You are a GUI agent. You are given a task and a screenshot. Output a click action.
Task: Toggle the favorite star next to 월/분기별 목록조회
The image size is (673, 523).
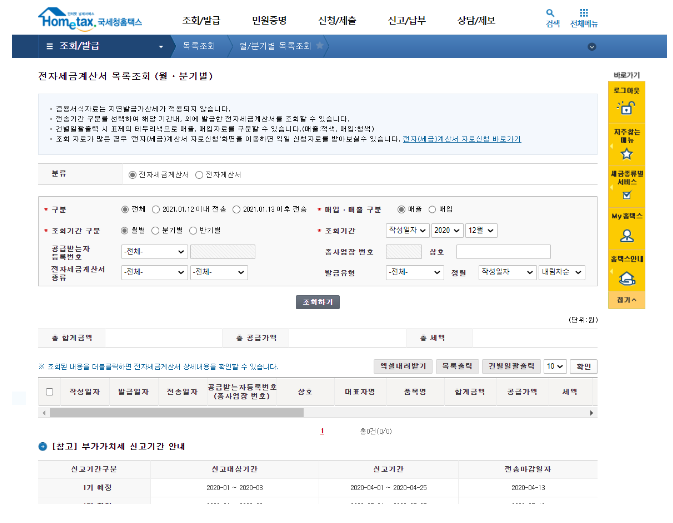click(319, 45)
